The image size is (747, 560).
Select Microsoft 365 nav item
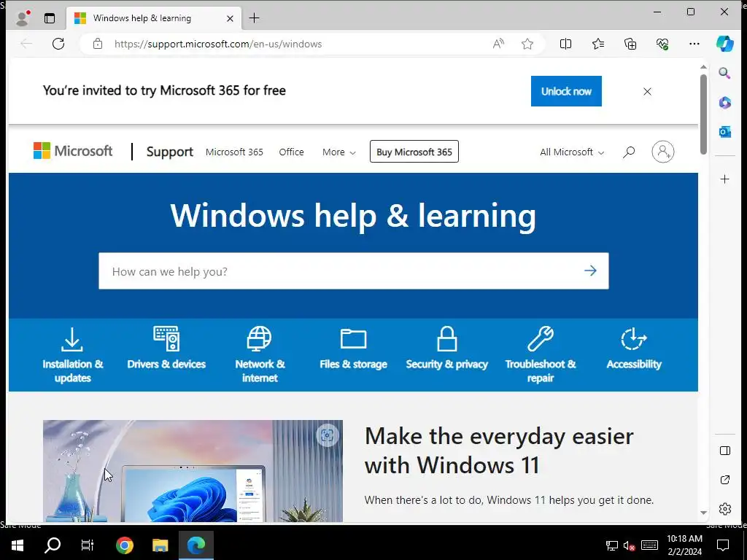234,152
